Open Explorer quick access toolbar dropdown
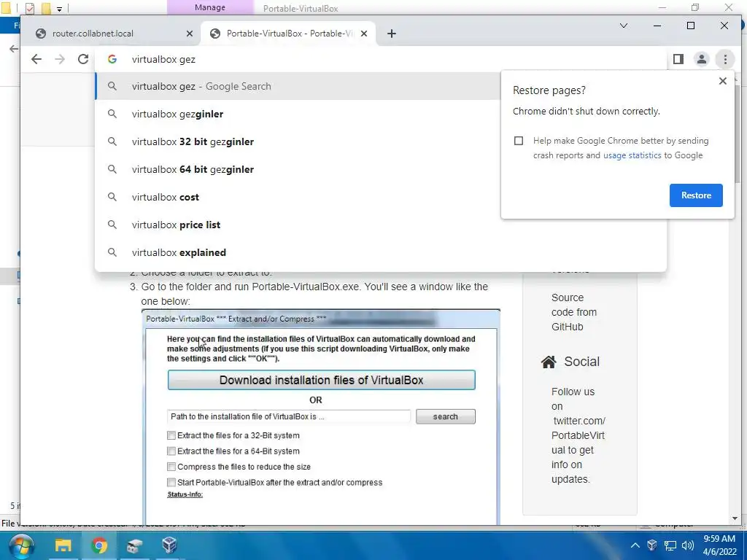 [x=60, y=9]
